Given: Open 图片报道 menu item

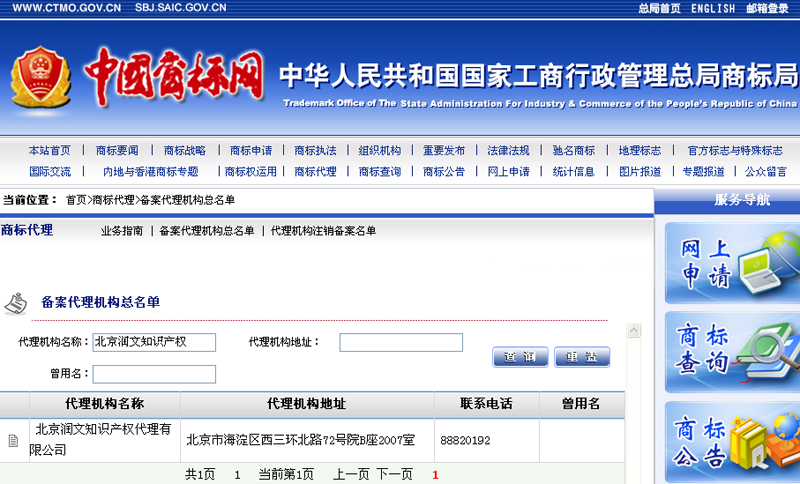Looking at the screenshot, I should (x=640, y=172).
